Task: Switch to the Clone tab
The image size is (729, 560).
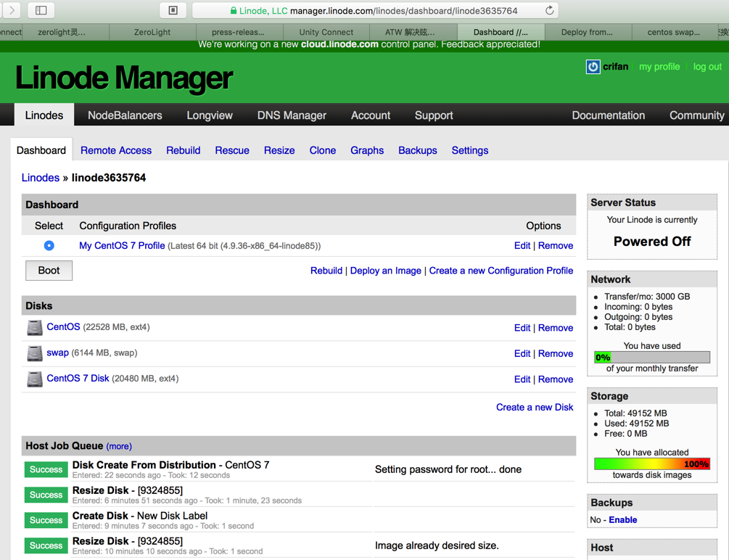Action: pos(323,150)
